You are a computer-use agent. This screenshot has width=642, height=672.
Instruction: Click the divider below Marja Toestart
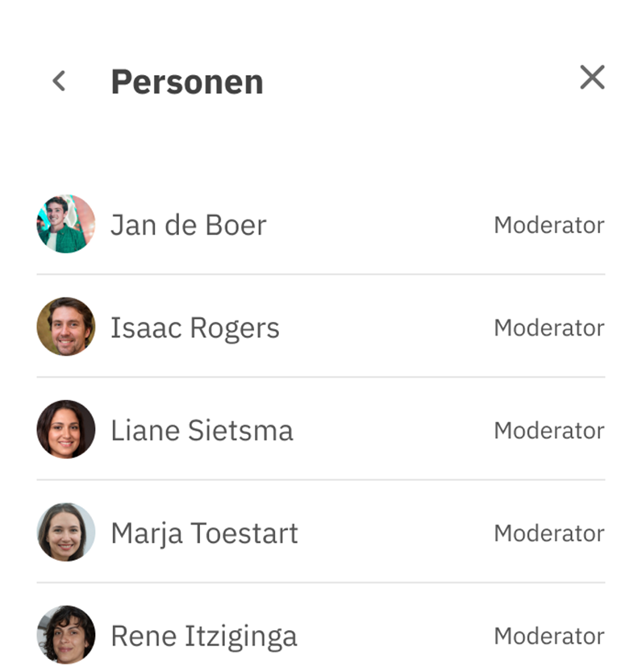(x=321, y=582)
